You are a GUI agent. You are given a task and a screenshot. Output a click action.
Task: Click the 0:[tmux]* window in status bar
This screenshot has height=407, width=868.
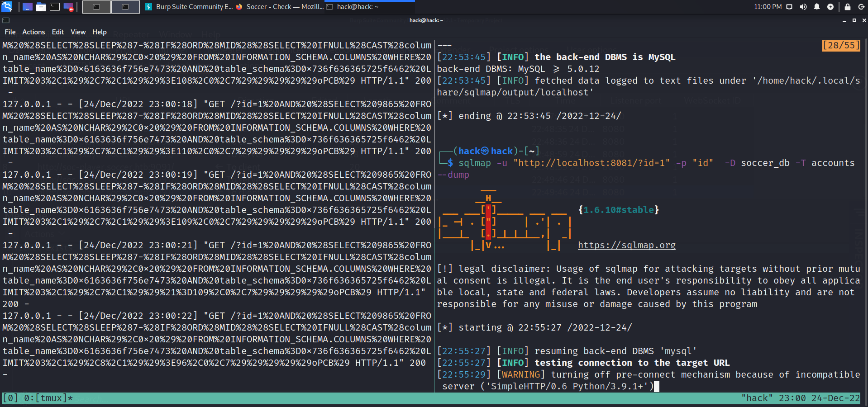48,398
